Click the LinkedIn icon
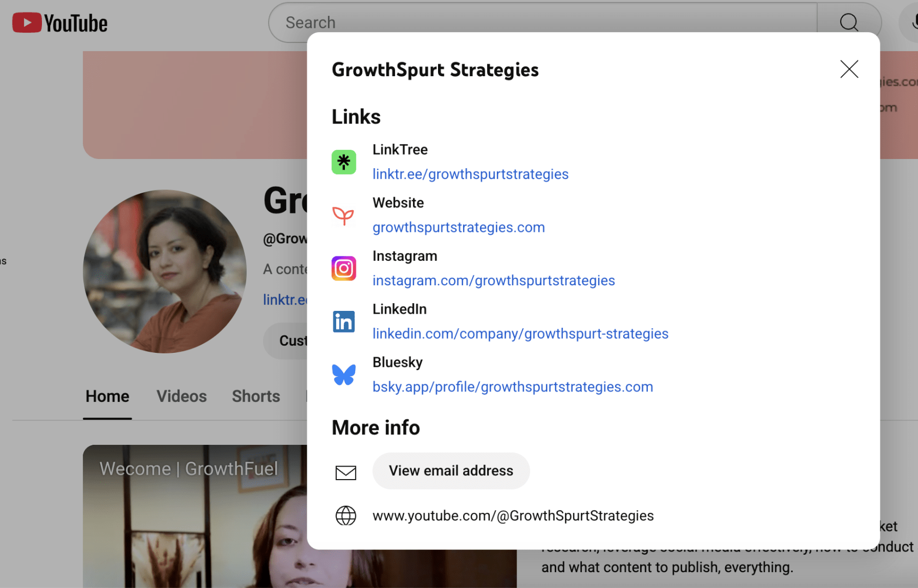 tap(344, 322)
